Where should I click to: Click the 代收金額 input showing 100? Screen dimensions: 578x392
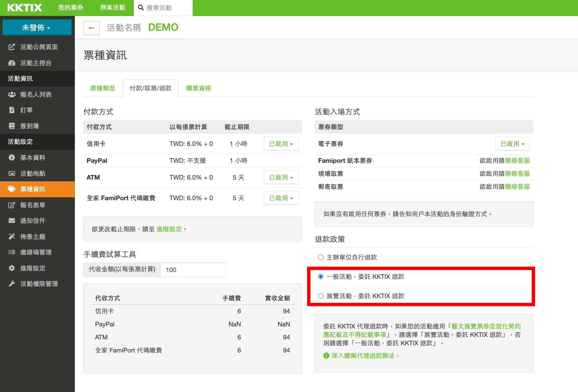point(193,270)
